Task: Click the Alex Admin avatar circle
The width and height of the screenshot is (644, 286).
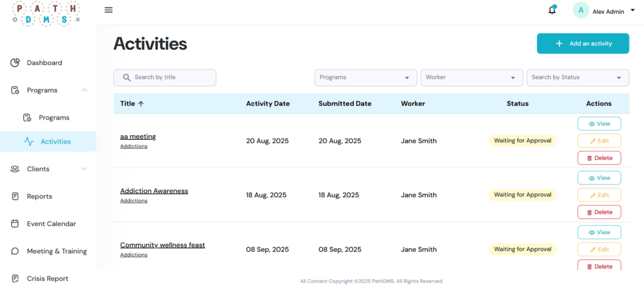Action: 580,10
